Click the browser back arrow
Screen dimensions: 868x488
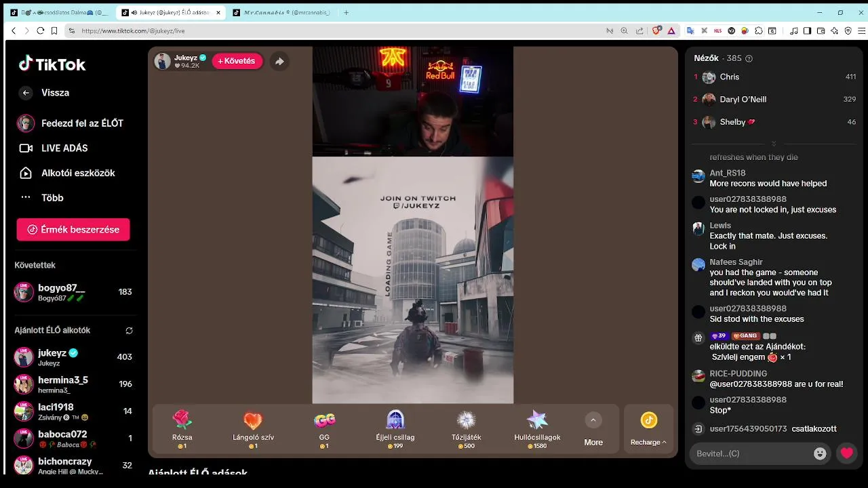coord(14,30)
